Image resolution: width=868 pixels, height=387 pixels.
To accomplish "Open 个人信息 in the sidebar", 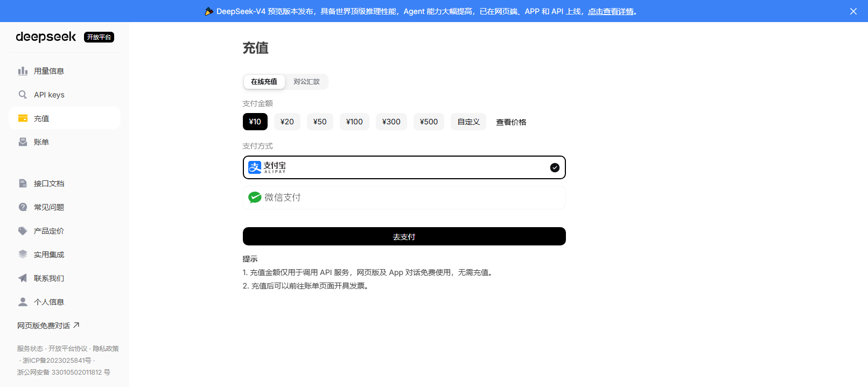I will 65,302.
